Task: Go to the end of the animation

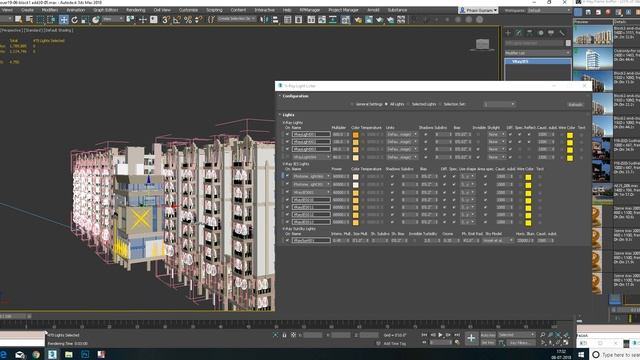Action: 457,335
